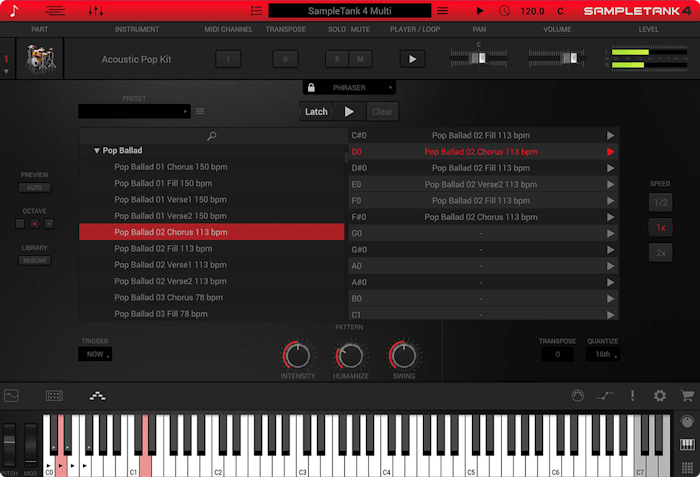
Task: Click the part transpose 0 field
Action: point(285,59)
